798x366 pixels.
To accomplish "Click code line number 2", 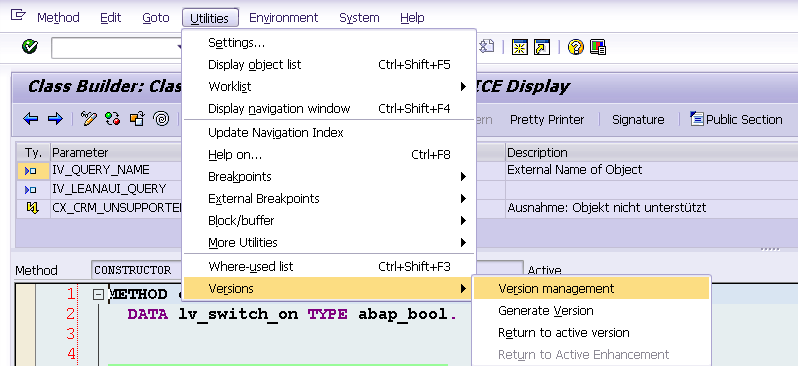I will point(70,314).
